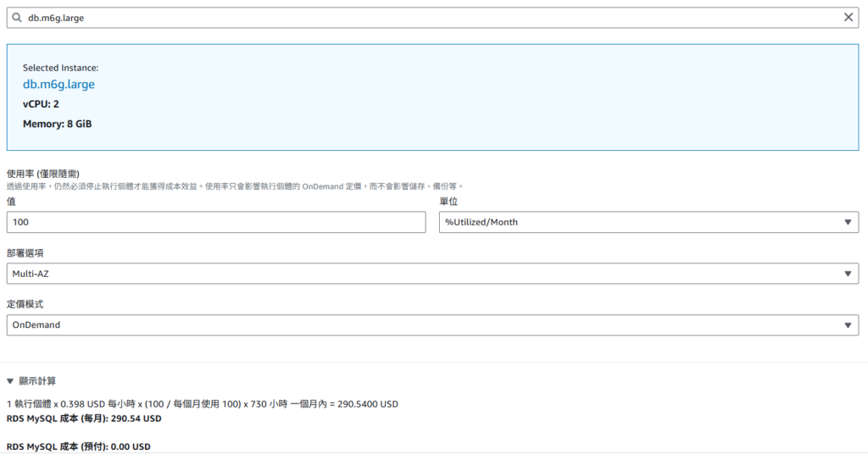
Task: Collapse the 顯示計算 disclosure triangle
Action: tap(10, 381)
